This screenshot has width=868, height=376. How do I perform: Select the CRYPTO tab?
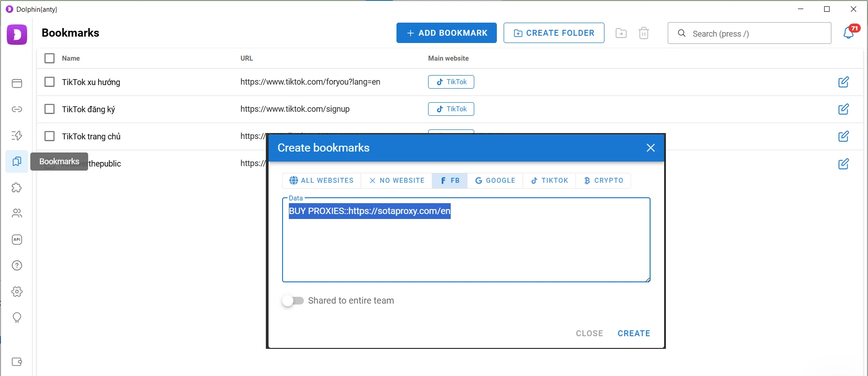point(603,181)
